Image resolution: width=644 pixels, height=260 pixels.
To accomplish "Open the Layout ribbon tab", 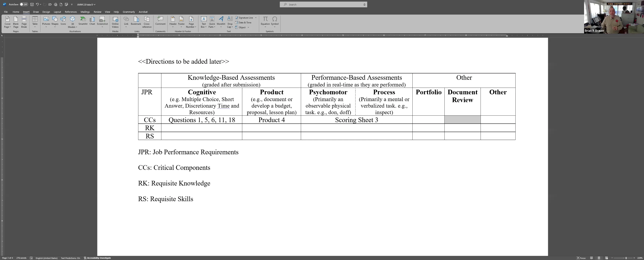I will pyautogui.click(x=57, y=12).
